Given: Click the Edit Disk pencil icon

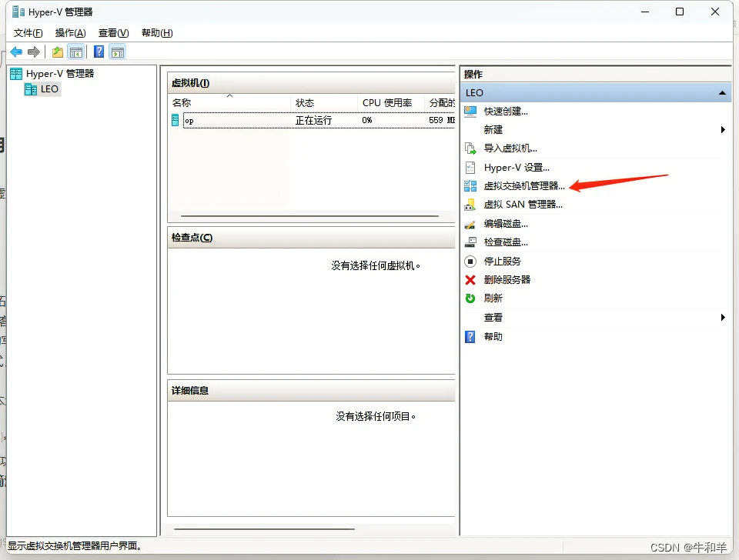Looking at the screenshot, I should coord(470,224).
